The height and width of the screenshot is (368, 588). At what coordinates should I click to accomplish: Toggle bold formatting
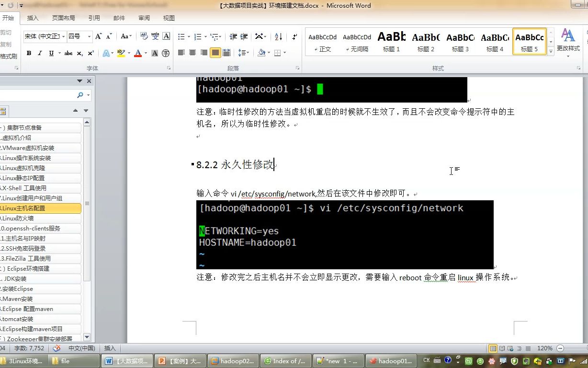coord(29,53)
